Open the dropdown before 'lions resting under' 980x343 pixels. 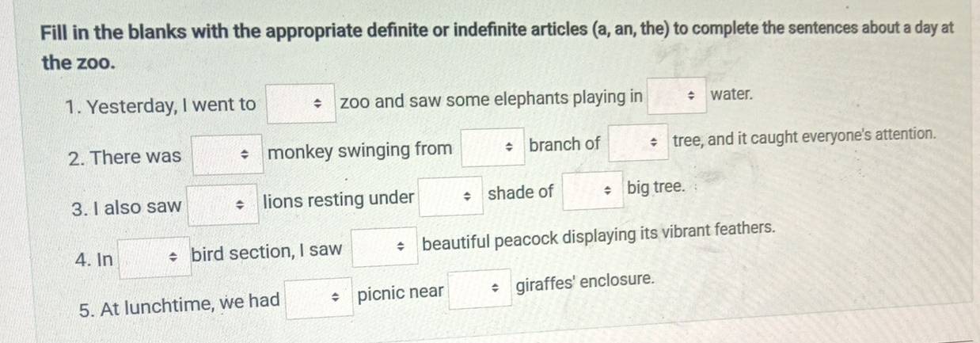222,206
